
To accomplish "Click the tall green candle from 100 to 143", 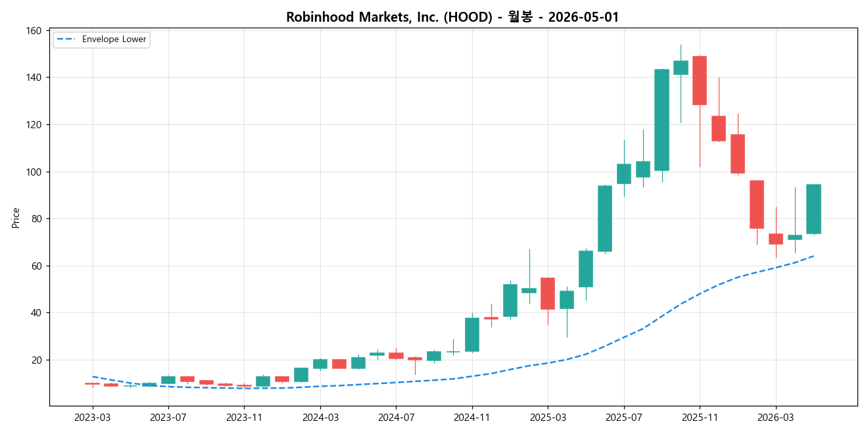I will pyautogui.click(x=662, y=120).
